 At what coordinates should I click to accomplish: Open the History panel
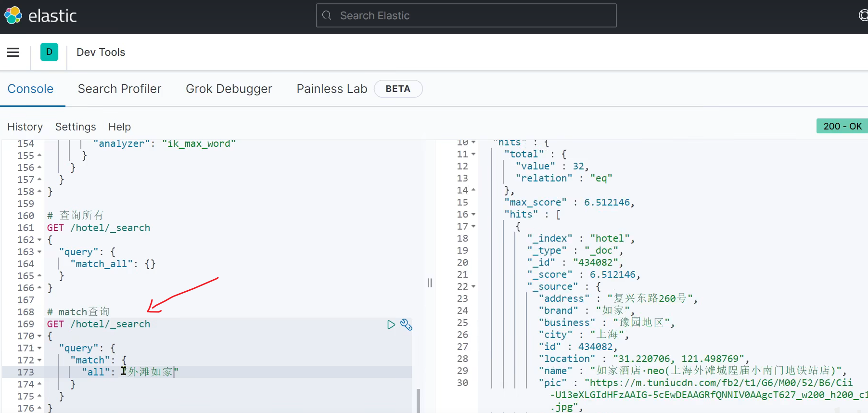tap(25, 127)
